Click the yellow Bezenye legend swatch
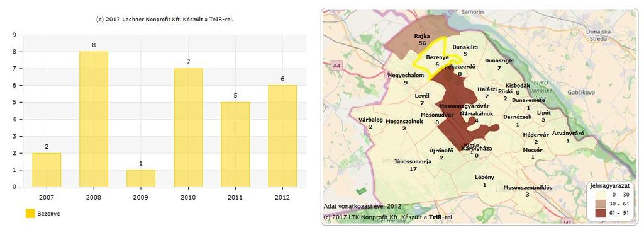The image size is (644, 230). (30, 214)
